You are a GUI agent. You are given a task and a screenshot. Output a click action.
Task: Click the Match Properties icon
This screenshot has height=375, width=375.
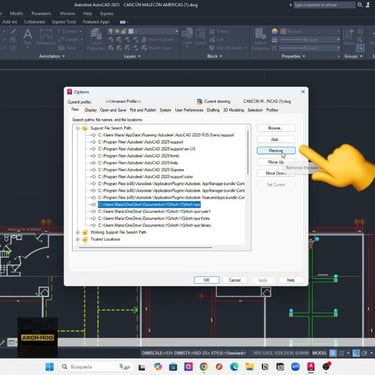click(x=260, y=39)
